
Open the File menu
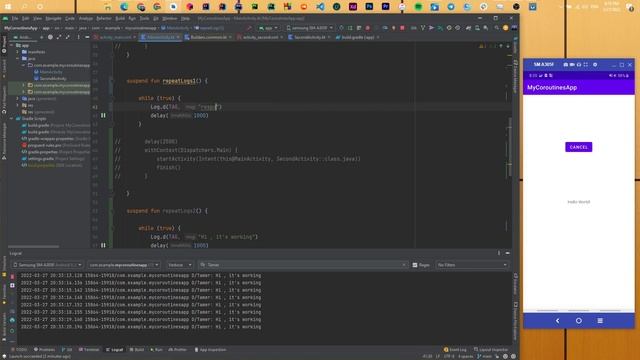(x=15, y=18)
